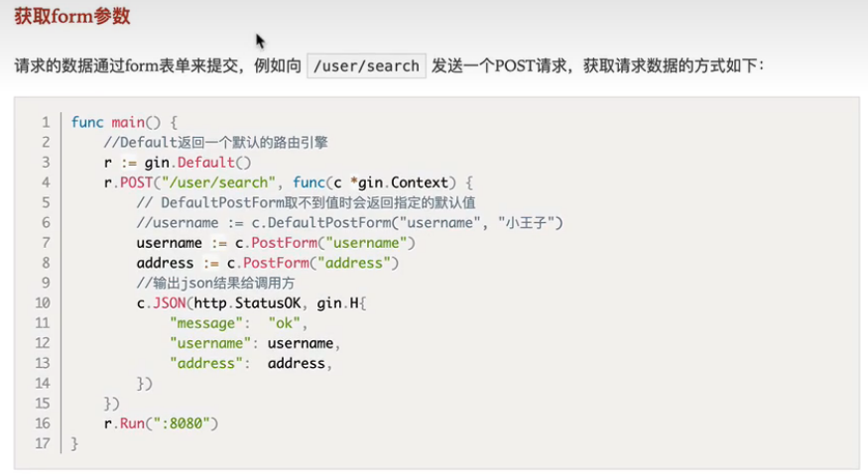Click the gin.Default() call
Image resolution: width=868 pixels, height=475 pixels.
(197, 163)
